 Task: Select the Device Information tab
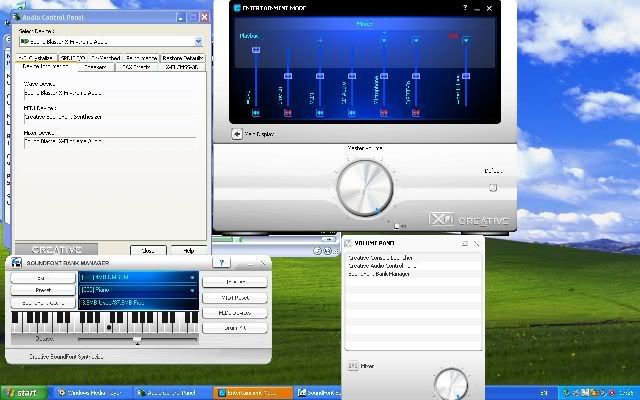pos(46,66)
